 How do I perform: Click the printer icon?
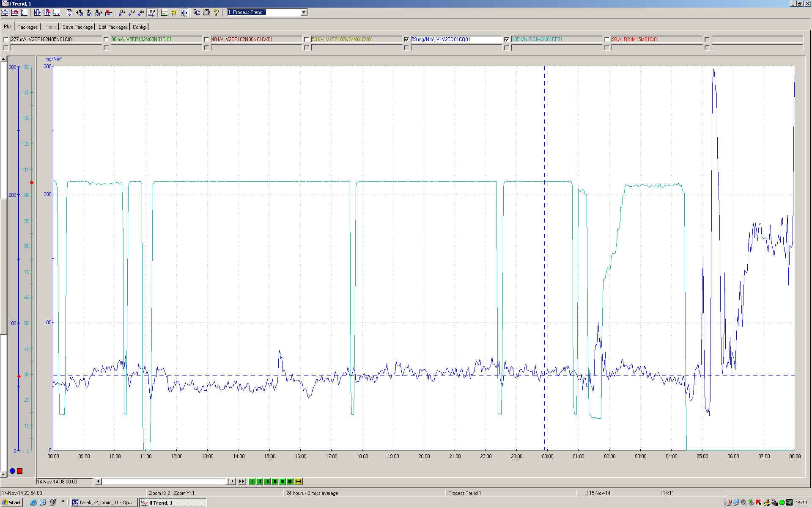(x=206, y=13)
